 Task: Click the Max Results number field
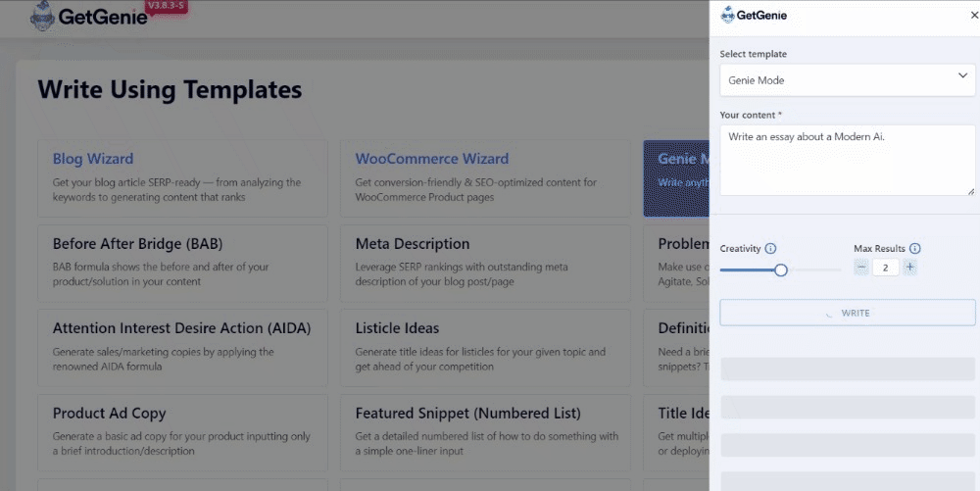[886, 268]
